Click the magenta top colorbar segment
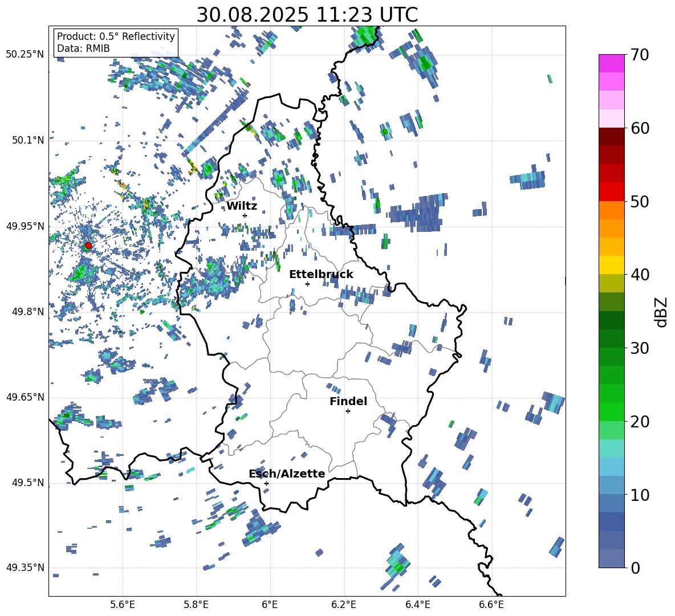675x616 pixels. point(611,63)
